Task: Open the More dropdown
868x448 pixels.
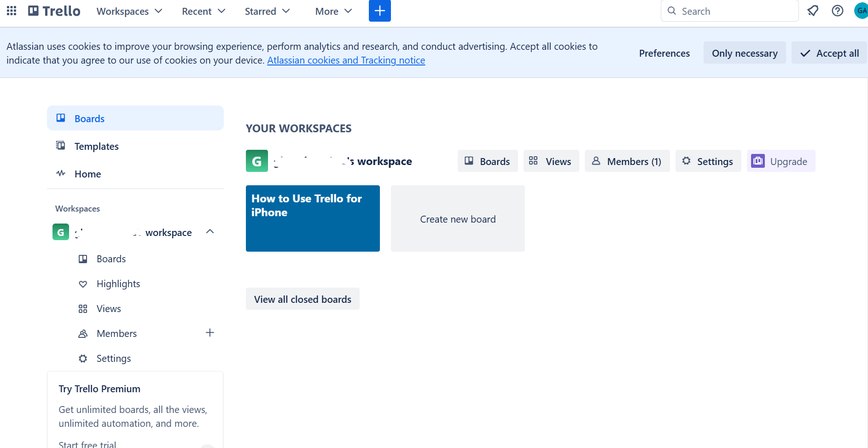Action: [x=333, y=11]
